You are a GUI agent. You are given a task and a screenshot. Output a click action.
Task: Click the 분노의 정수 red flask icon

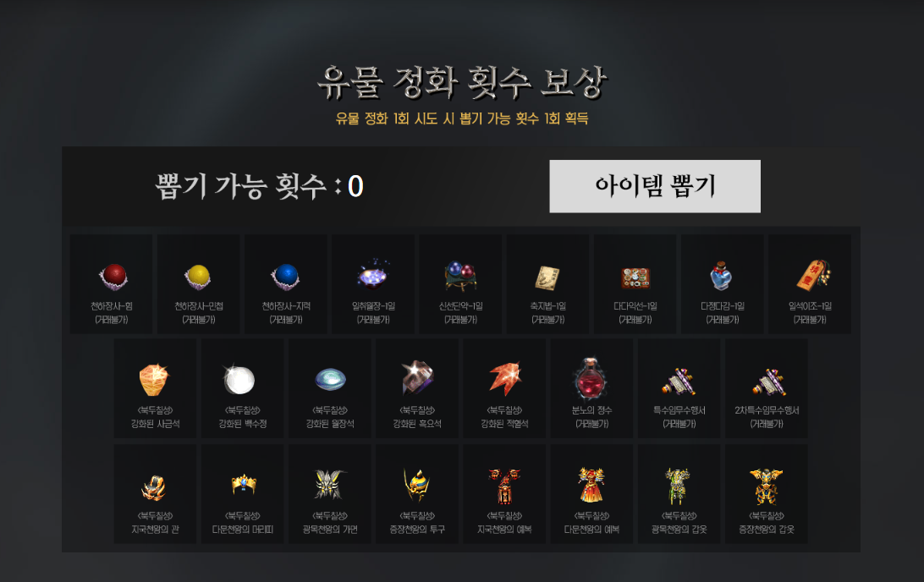click(591, 378)
